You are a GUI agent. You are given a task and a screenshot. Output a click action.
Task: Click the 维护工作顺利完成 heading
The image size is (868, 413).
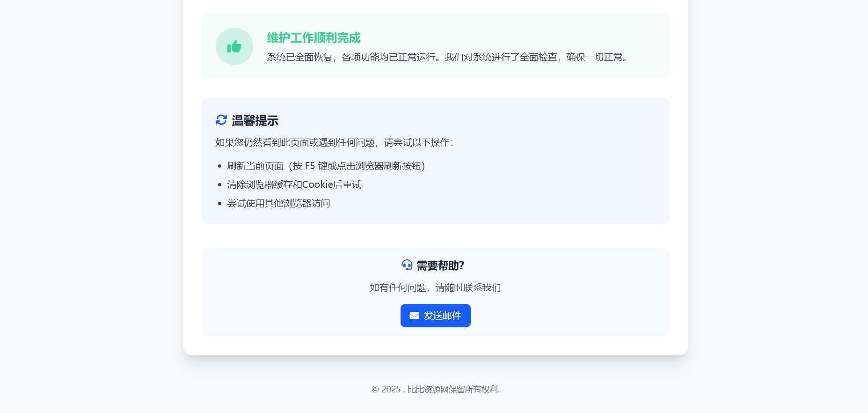click(x=314, y=38)
